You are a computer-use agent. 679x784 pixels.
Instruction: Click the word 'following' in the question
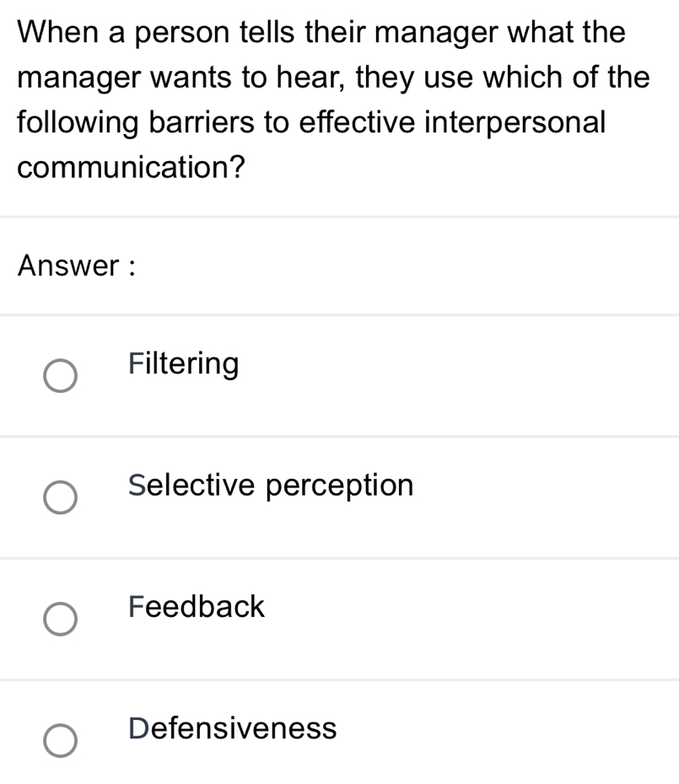coord(80,122)
